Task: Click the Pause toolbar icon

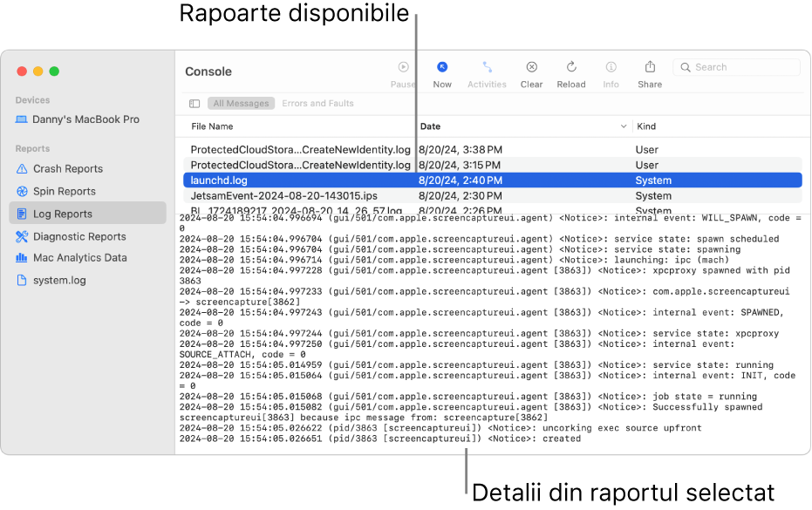Action: (x=404, y=67)
